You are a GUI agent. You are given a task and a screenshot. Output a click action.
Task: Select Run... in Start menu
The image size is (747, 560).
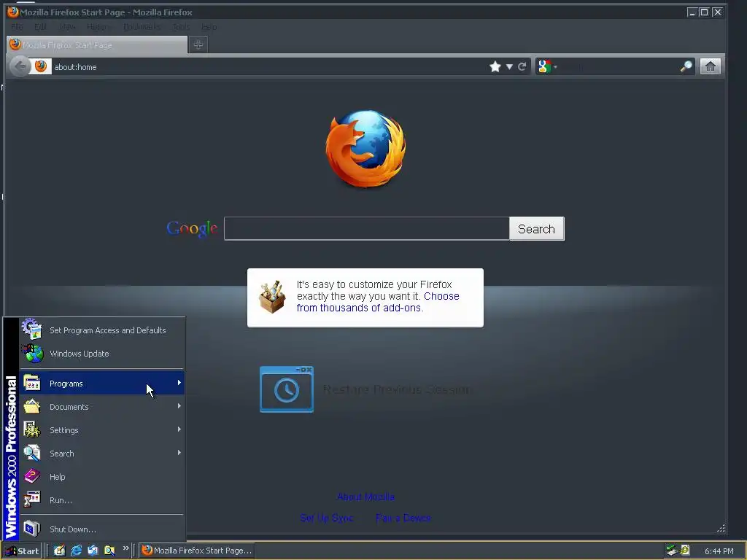click(61, 500)
